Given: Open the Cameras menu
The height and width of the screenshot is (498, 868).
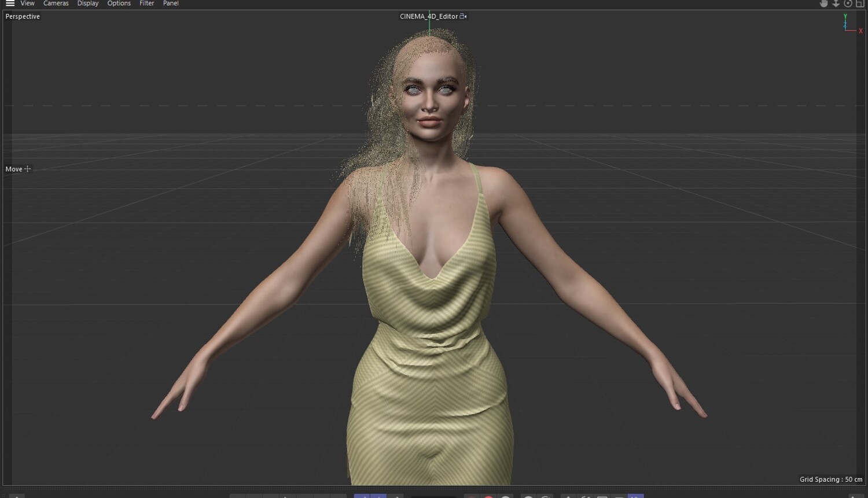Looking at the screenshot, I should click(56, 3).
